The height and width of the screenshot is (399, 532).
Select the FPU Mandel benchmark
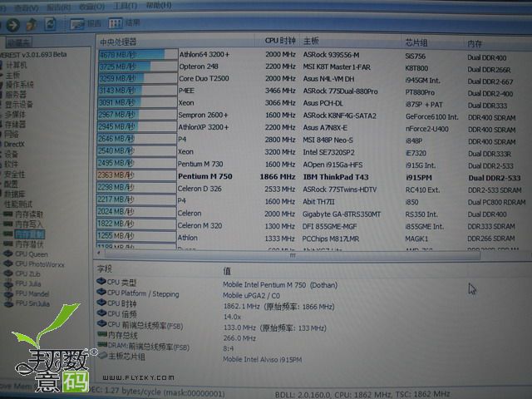pyautogui.click(x=32, y=293)
